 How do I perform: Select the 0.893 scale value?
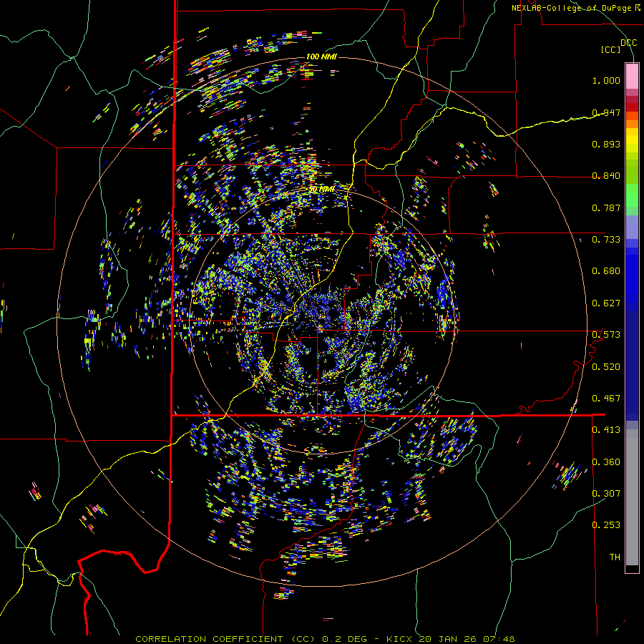606,144
